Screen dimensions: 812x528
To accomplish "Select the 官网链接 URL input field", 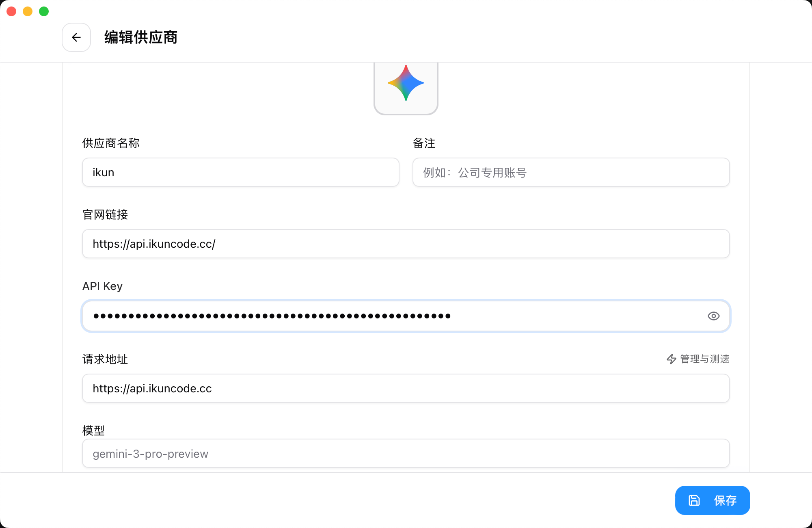I will [x=405, y=244].
